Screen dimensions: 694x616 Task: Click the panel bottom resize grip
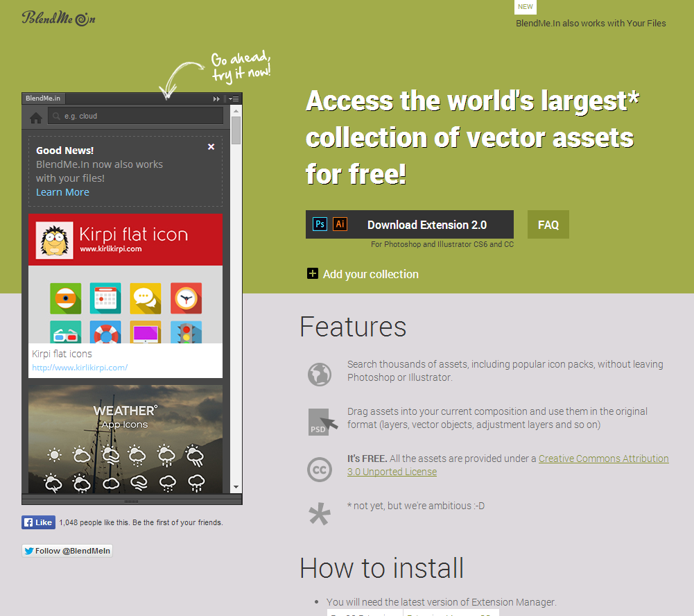click(x=132, y=502)
